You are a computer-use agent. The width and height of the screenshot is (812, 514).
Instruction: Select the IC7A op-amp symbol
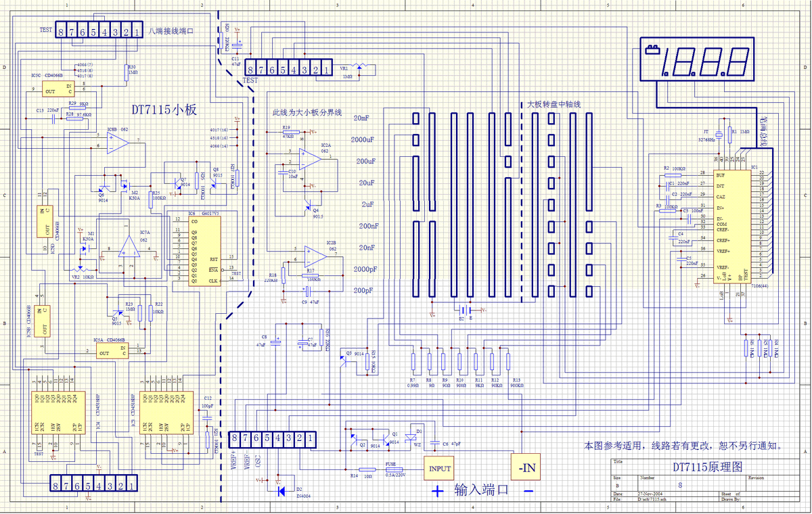coord(127,248)
